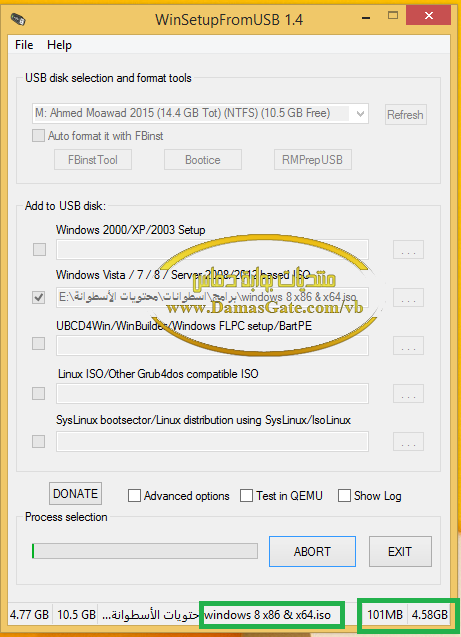Click the process progress bar
Viewport: 461px width, 637px height.
[145, 551]
